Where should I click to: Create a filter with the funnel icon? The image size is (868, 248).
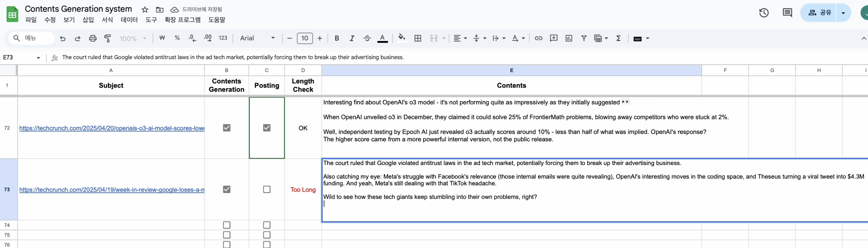click(x=584, y=38)
